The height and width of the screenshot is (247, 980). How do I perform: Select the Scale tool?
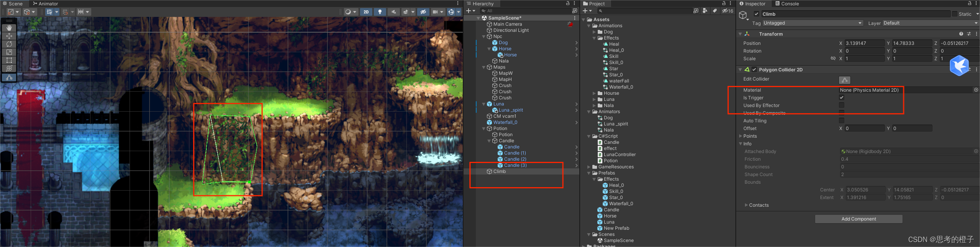[9, 52]
